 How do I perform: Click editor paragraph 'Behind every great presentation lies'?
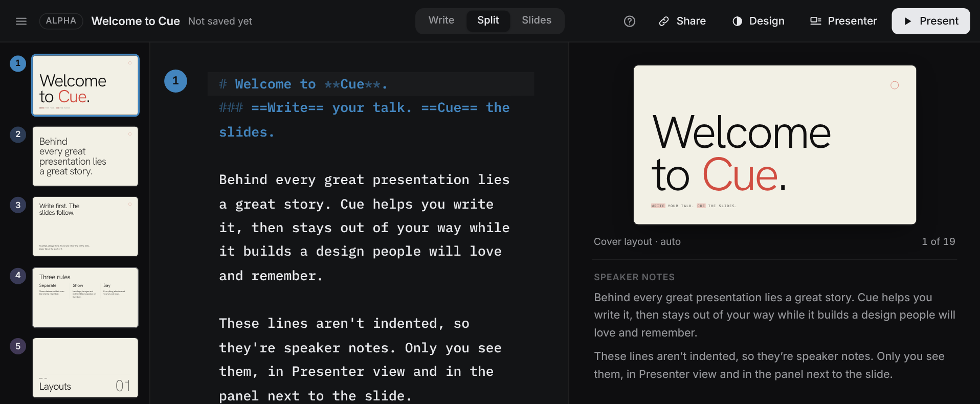click(364, 228)
